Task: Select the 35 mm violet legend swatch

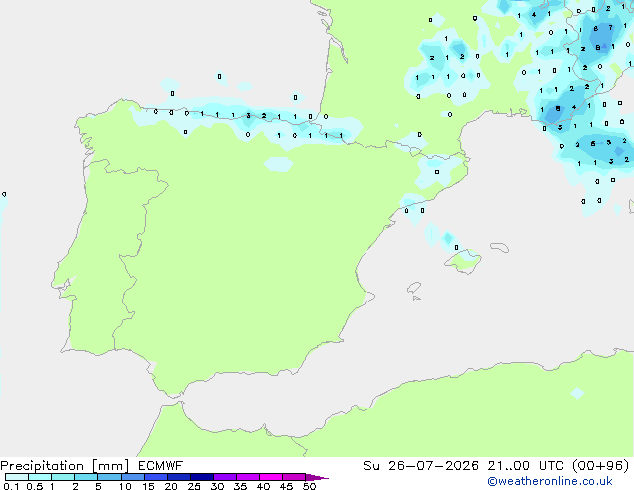Action: [x=248, y=477]
